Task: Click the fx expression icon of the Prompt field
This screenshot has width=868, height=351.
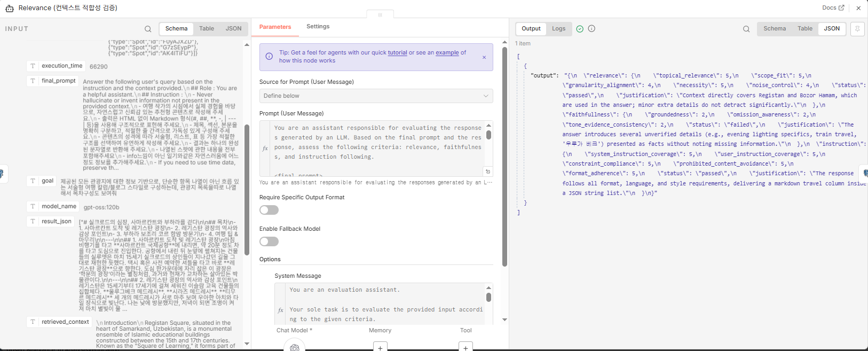Action: [265, 148]
